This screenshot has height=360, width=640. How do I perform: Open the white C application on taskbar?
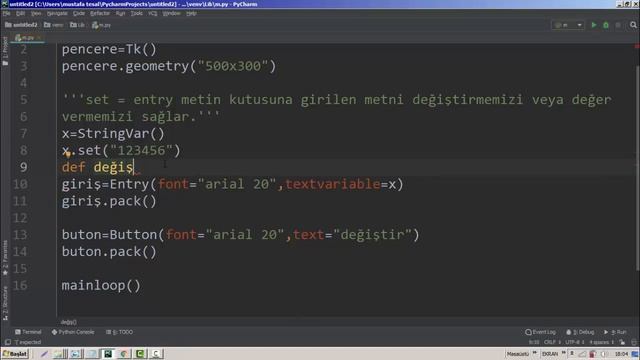[x=156, y=354]
